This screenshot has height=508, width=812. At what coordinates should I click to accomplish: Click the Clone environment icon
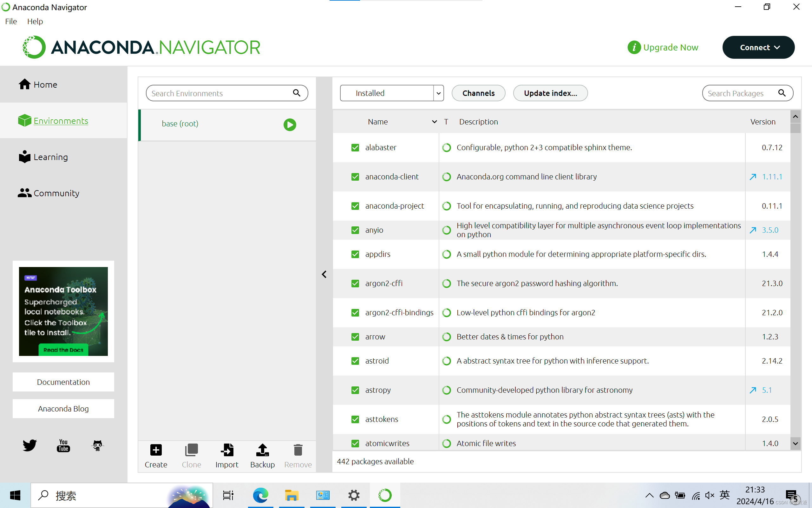tap(192, 450)
